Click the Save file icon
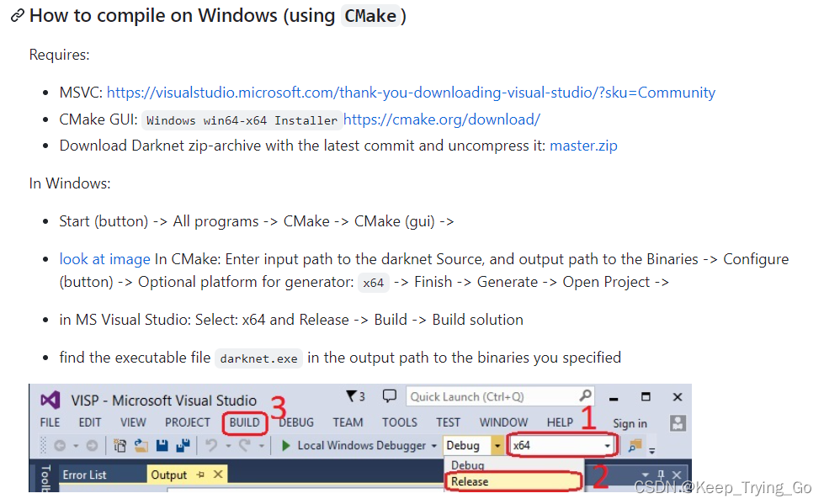This screenshot has height=504, width=824. 162,445
